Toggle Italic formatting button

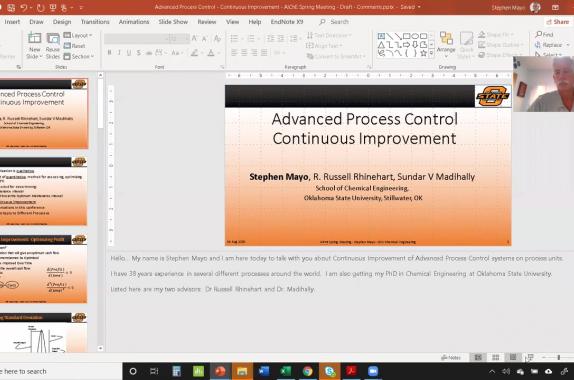[x=119, y=53]
